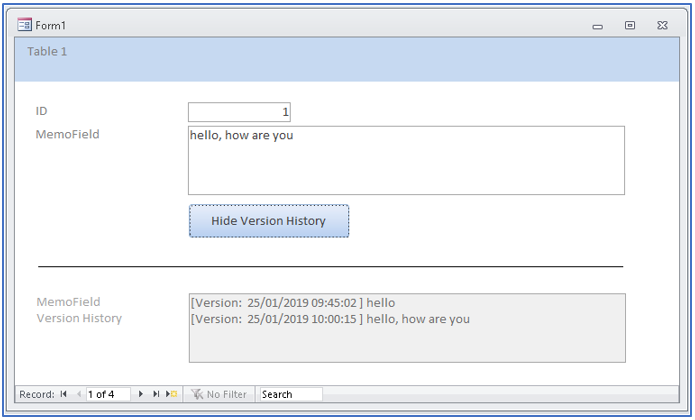Screen dimensions: 695x420
Task: Go to the first record
Action: coord(64,394)
